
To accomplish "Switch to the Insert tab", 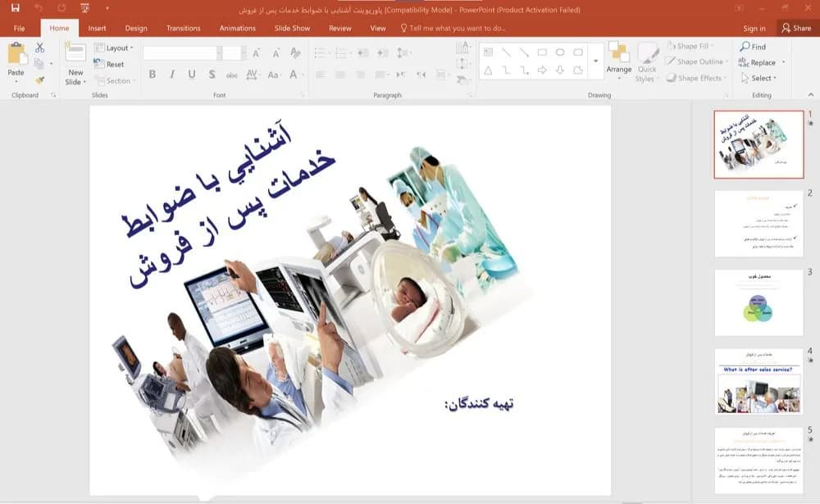I will 97,28.
